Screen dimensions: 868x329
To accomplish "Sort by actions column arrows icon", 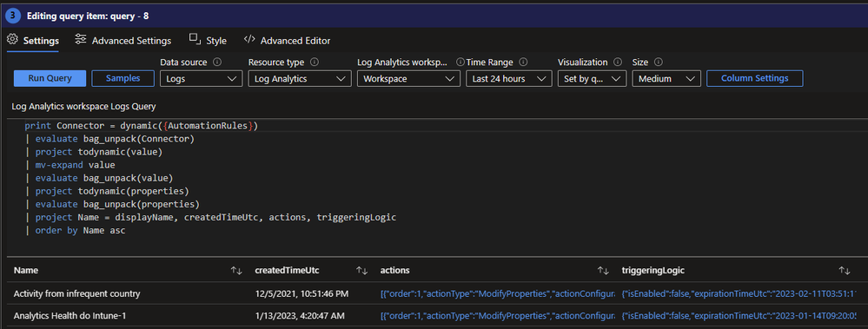I will pos(603,270).
